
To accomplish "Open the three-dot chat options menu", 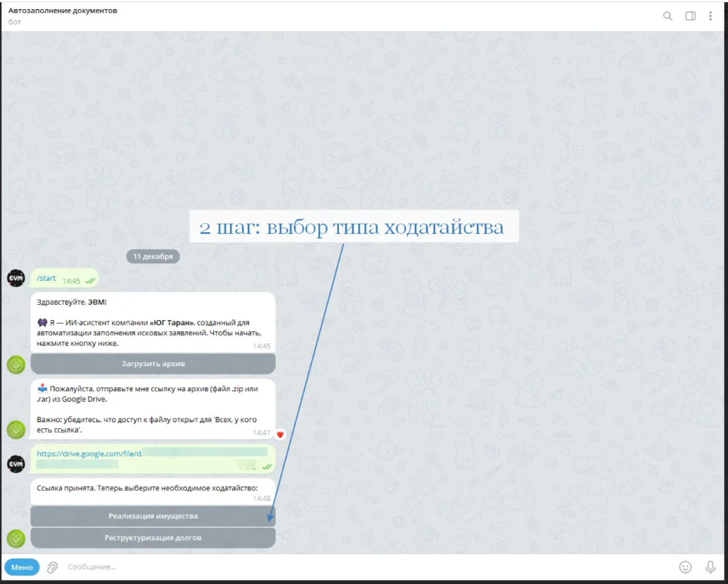I will coord(711,16).
